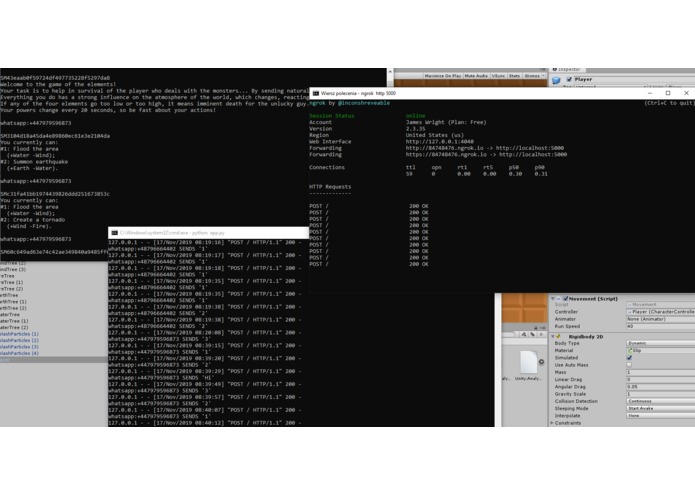The width and height of the screenshot is (695, 494).
Task: Click the pencil label filter icon in Project panel
Action: (532, 335)
